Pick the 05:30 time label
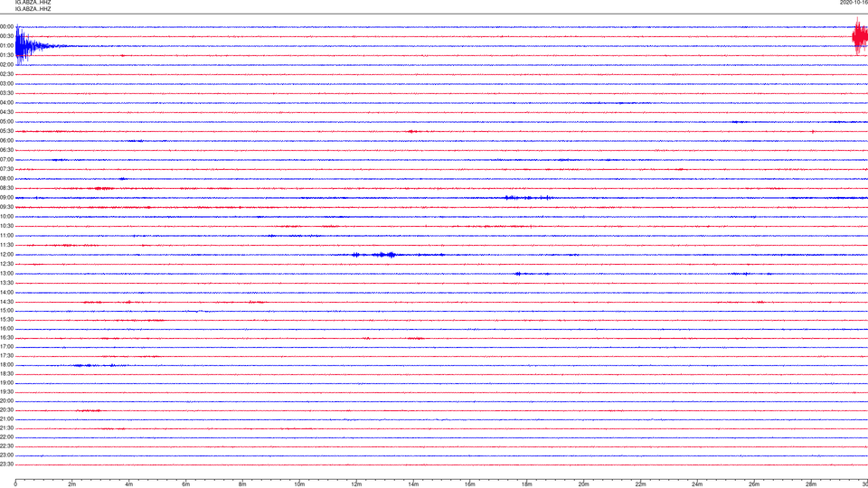The image size is (868, 488). point(6,131)
